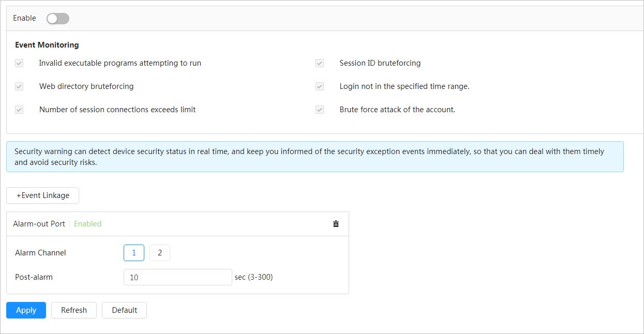Toggle the Enable security warning switch
The image size is (644, 334).
tap(57, 19)
